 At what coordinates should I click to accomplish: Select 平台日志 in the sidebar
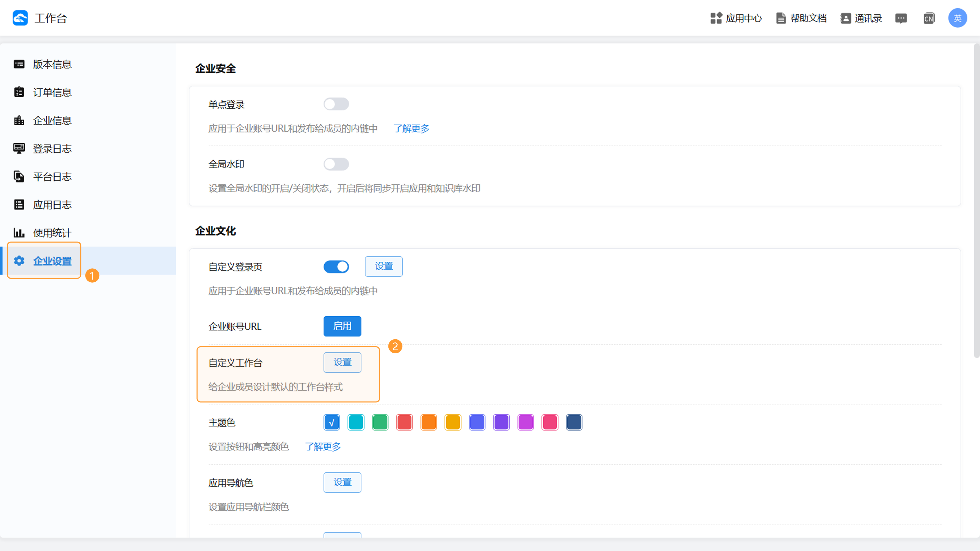pyautogui.click(x=88, y=177)
